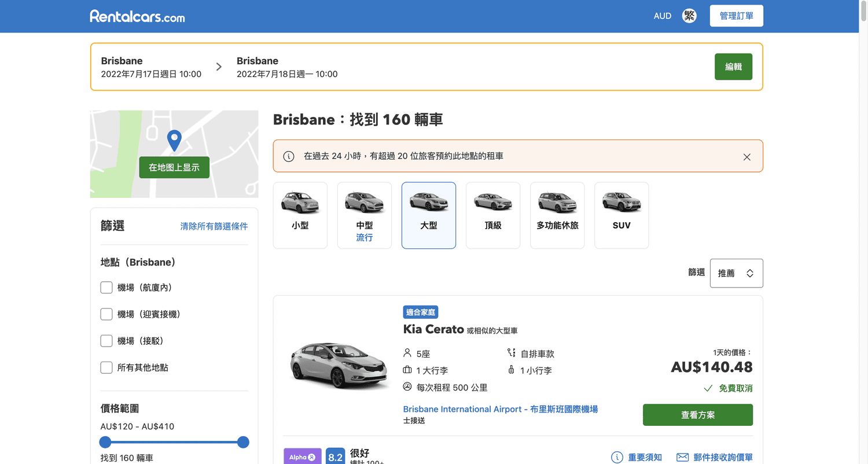
Task: Click the minimum price slider handle
Action: (105, 442)
